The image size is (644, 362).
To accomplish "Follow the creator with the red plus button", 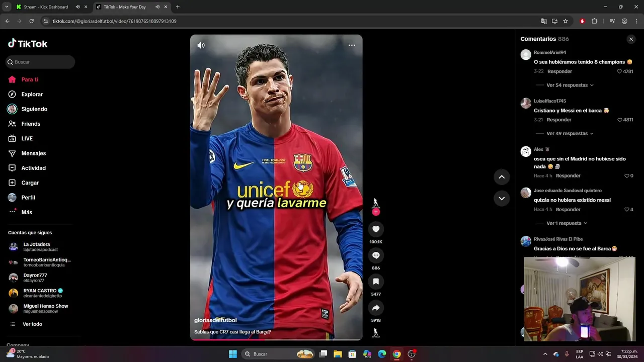I will (x=376, y=212).
